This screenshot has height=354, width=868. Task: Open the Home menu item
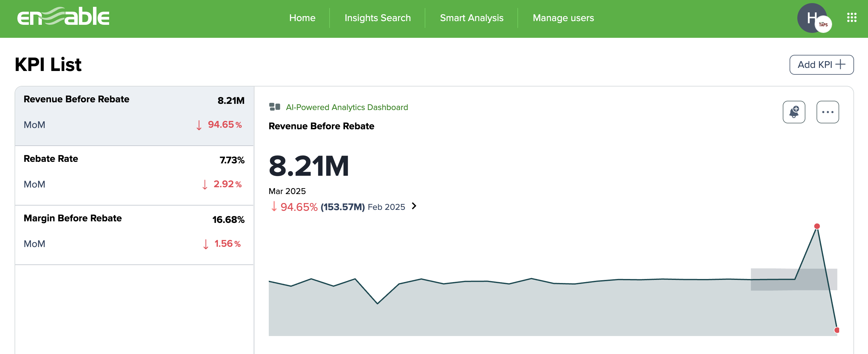coord(302,18)
